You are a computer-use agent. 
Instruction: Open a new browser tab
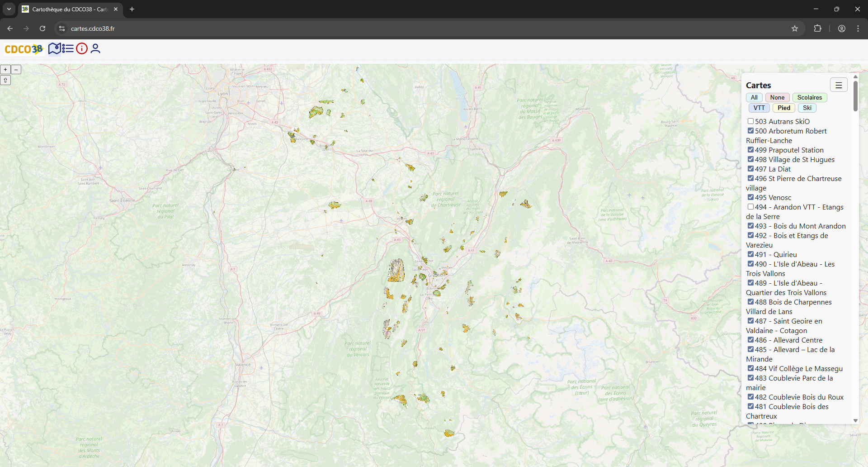click(x=132, y=9)
